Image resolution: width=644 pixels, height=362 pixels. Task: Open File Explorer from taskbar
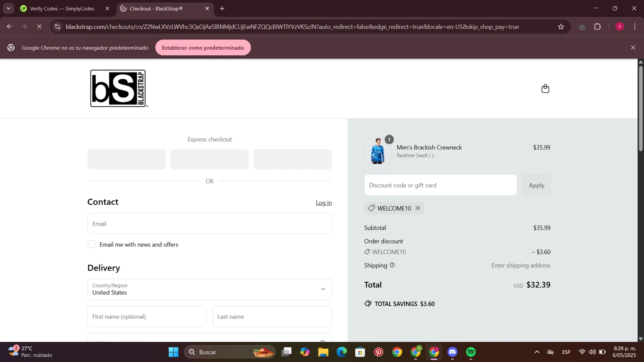point(323,352)
